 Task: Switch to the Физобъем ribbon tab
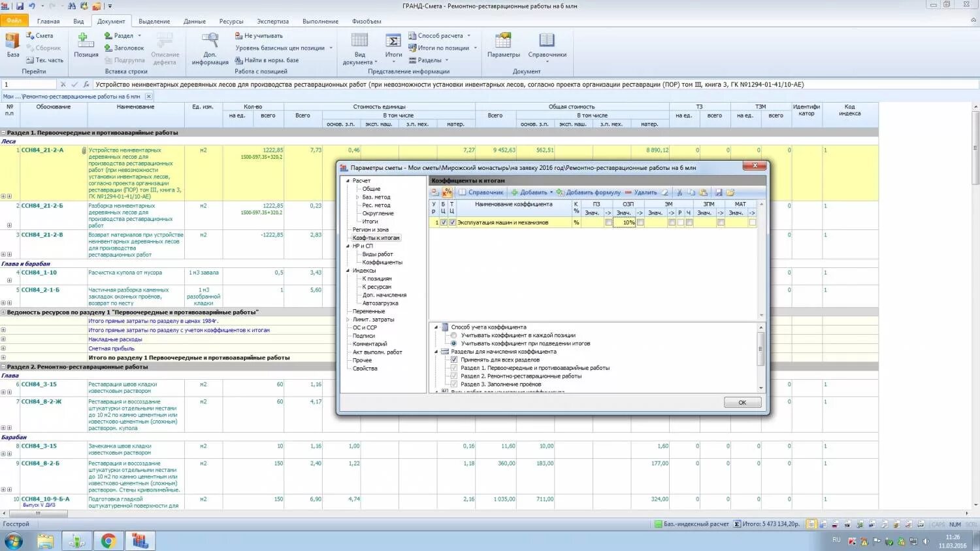(367, 21)
